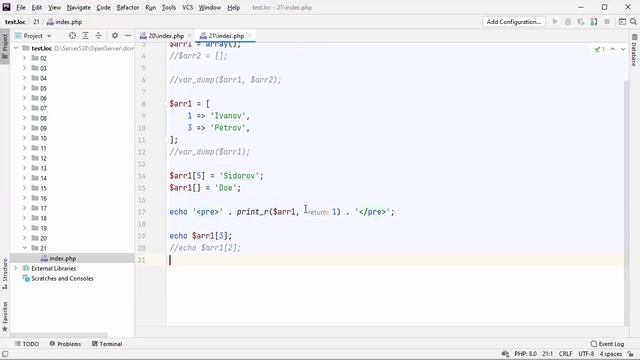Viewport: 640px width, 360px height.
Task: Go to previous highlighted error arrow
Action: click(612, 49)
